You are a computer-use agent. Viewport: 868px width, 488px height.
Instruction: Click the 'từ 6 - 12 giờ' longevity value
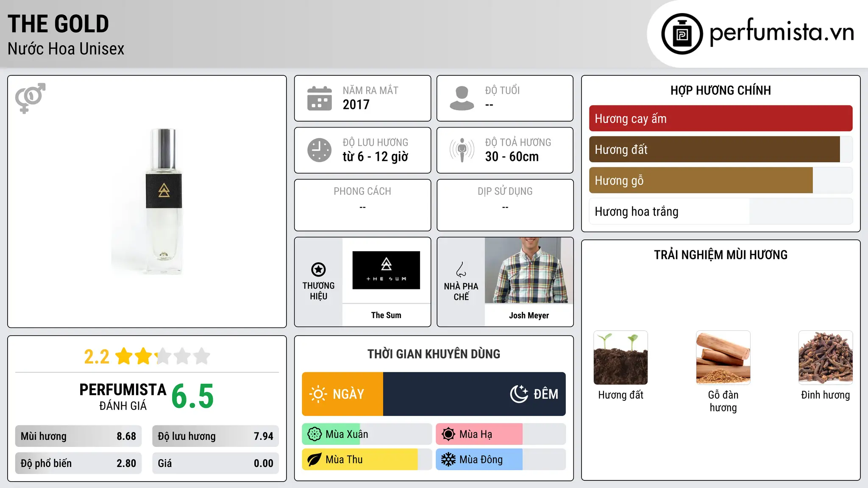[375, 157]
